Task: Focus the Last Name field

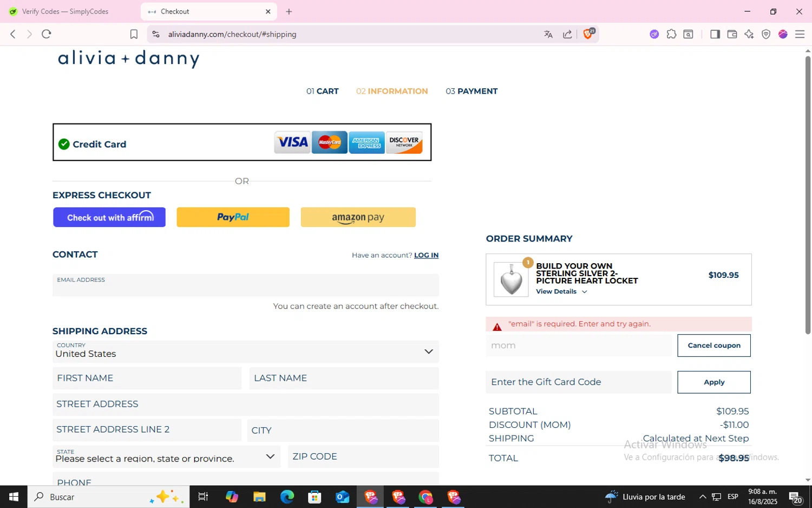Action: pos(344,378)
